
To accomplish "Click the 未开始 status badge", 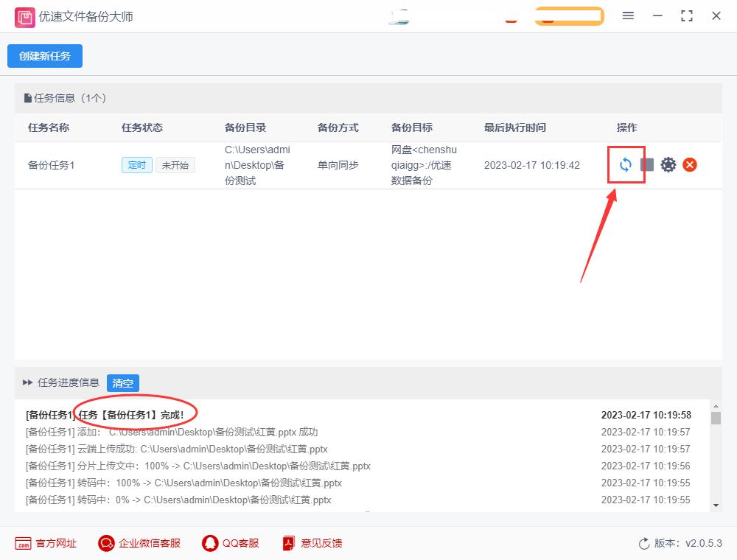I will [177, 165].
